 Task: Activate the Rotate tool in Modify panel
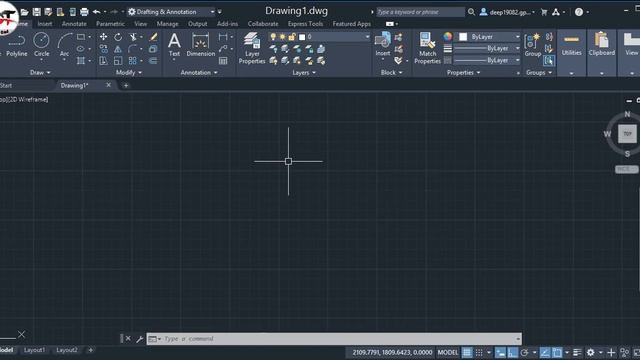point(118,37)
